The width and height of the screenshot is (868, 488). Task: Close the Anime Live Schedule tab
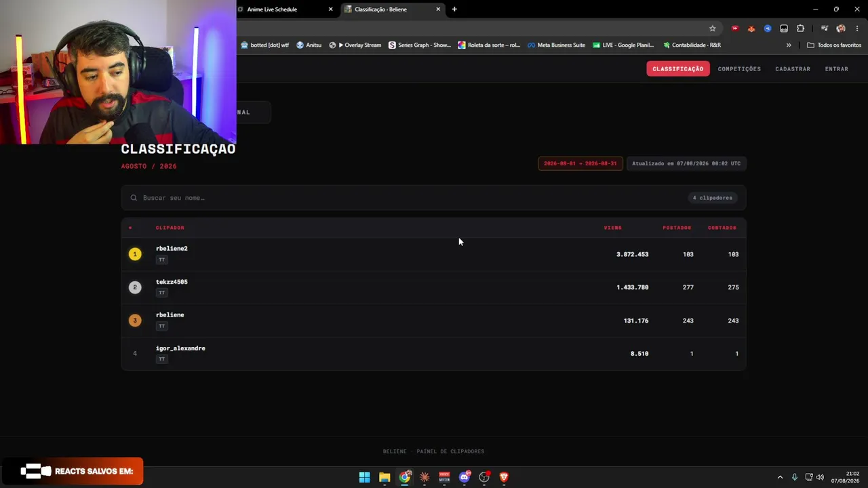pos(331,9)
